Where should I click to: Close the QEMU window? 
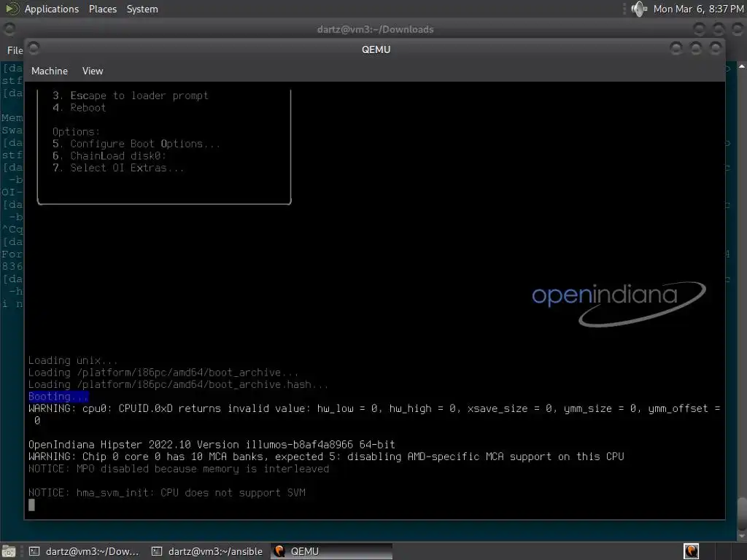click(715, 48)
